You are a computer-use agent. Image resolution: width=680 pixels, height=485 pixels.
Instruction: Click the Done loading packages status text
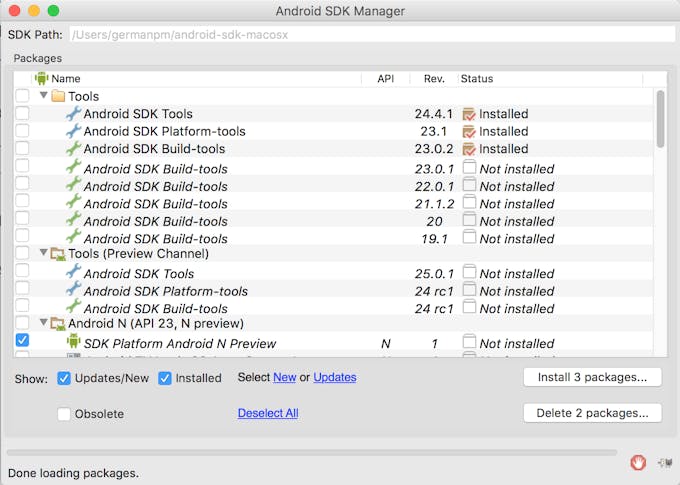tap(73, 473)
